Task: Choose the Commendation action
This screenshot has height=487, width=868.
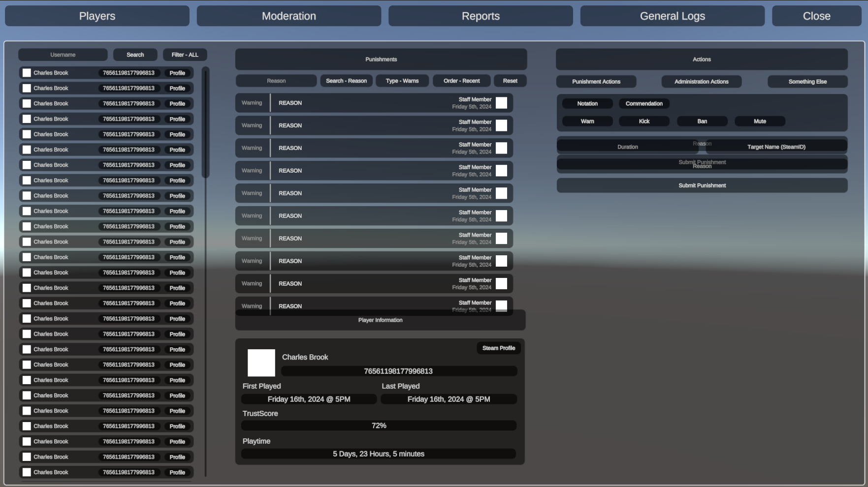Action: click(644, 103)
